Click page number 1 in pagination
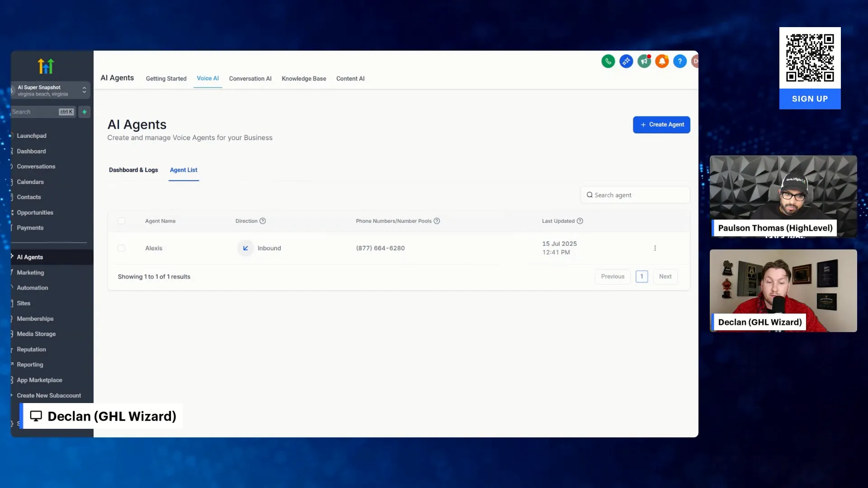The width and height of the screenshot is (868, 488). 642,277
